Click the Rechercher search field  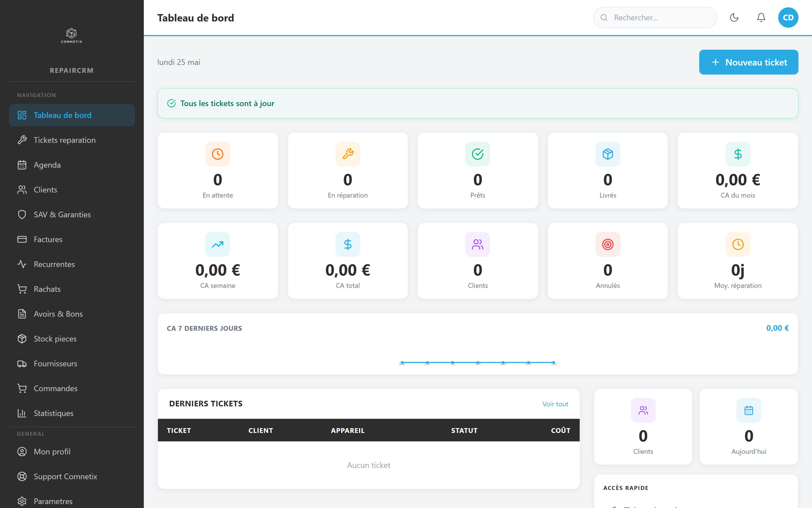tap(655, 17)
